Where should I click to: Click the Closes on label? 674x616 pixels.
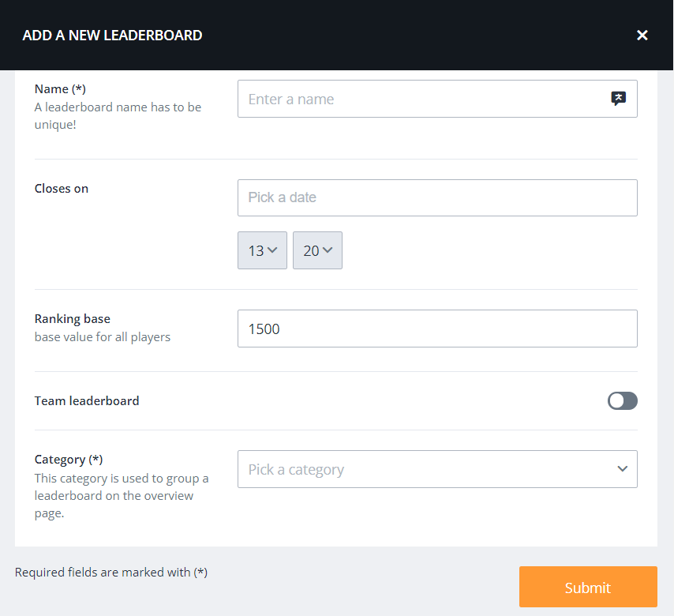click(x=62, y=189)
